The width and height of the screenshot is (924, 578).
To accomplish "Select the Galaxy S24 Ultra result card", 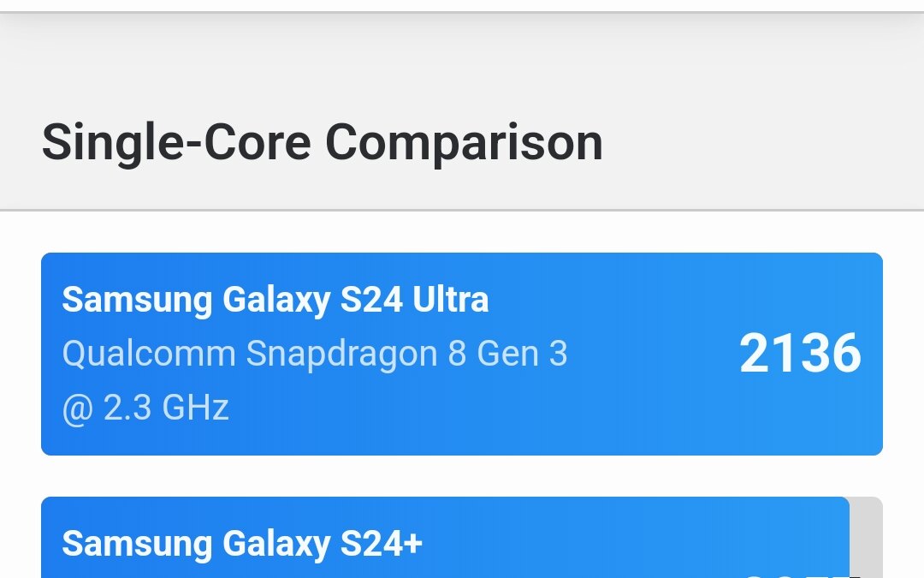I will coord(462,353).
